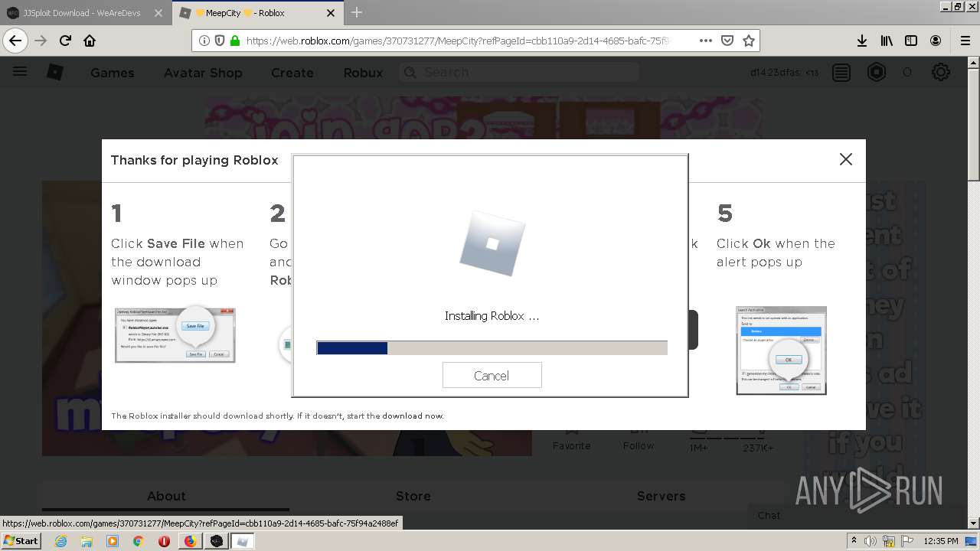Open volume control in system tray

point(871,541)
